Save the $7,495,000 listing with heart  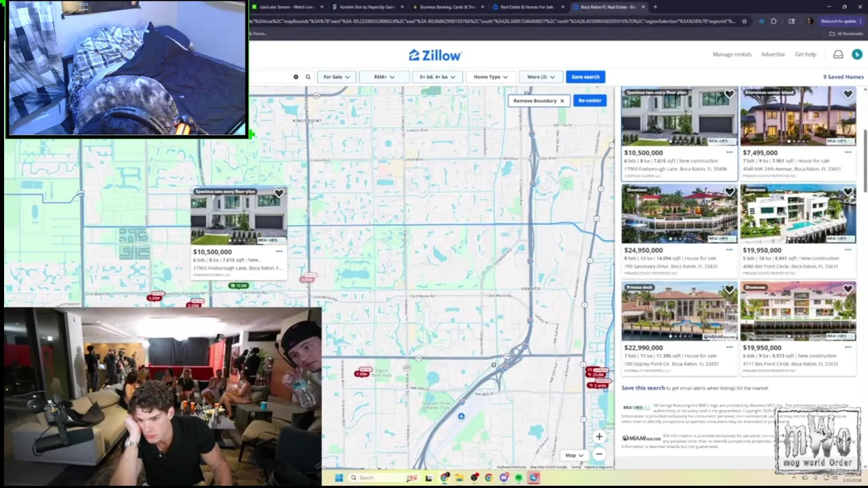pyautogui.click(x=848, y=95)
